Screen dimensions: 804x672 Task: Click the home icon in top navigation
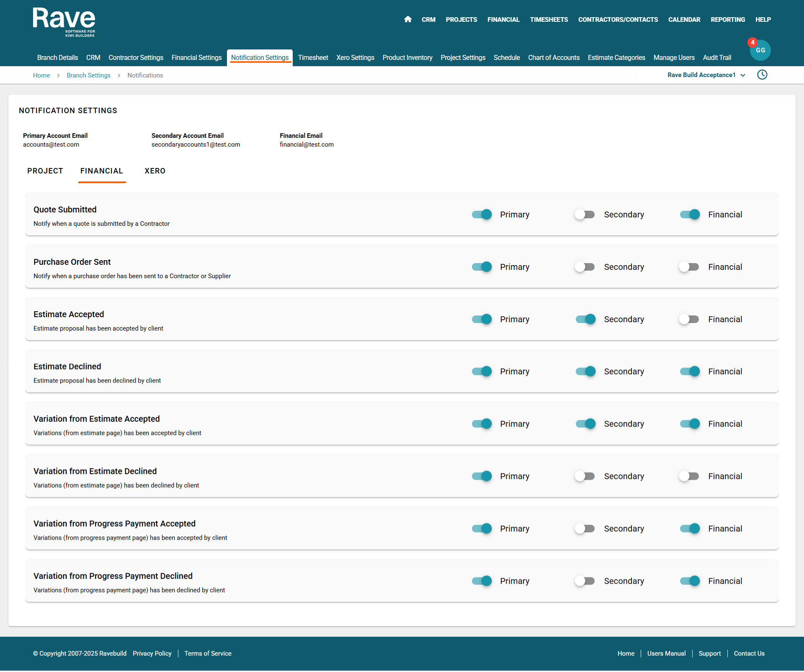(x=408, y=19)
